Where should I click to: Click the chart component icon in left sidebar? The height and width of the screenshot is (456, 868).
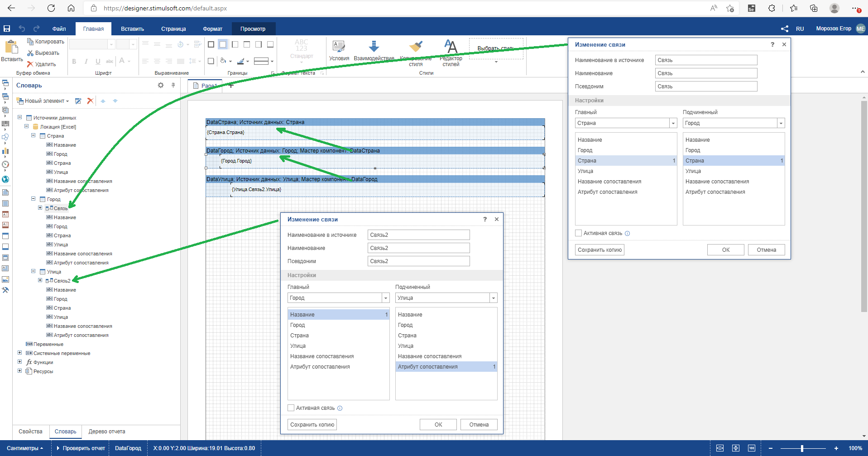click(5, 151)
